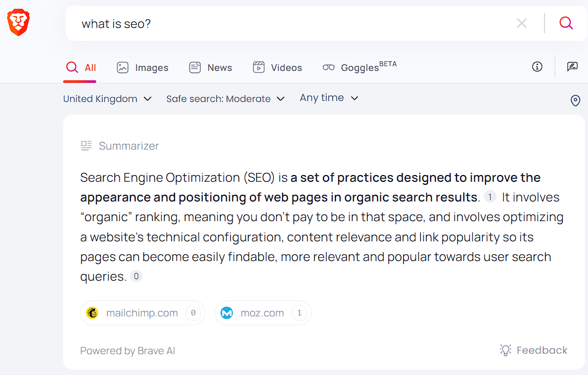
Task: Click the location pin icon
Action: click(x=575, y=100)
